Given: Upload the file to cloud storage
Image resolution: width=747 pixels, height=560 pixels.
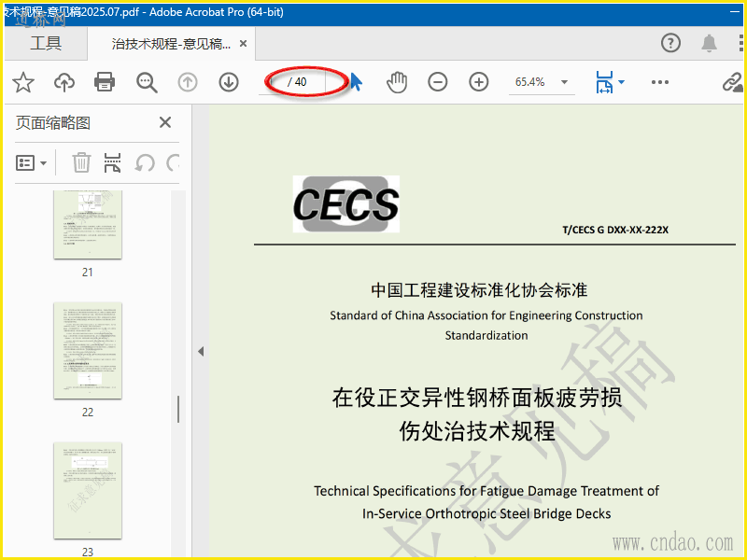Looking at the screenshot, I should point(63,82).
